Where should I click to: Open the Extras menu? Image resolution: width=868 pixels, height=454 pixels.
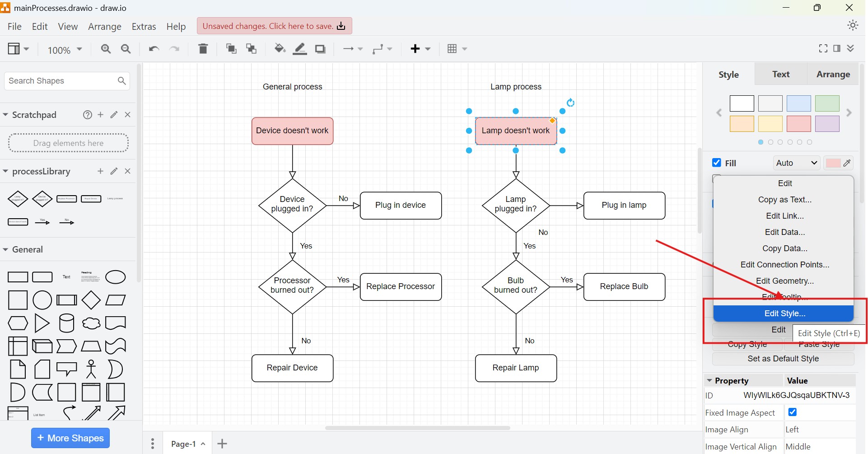(x=144, y=26)
